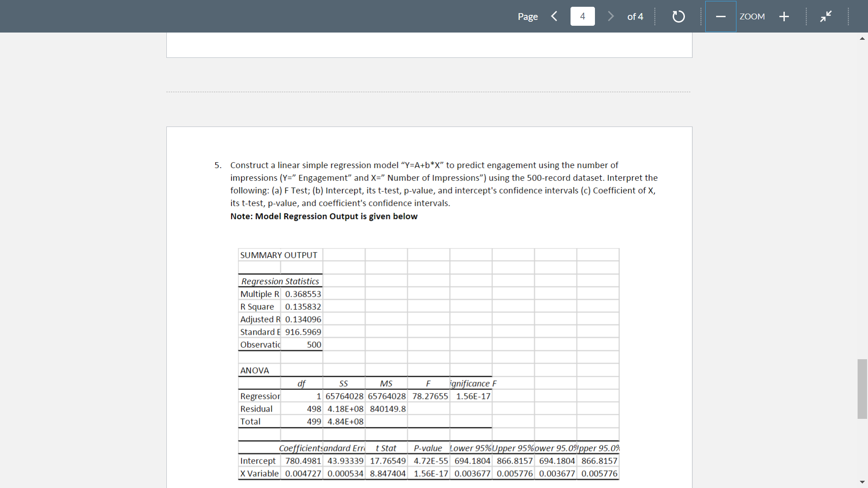Select the Significance F column header
Image resolution: width=868 pixels, height=488 pixels.
(x=472, y=383)
